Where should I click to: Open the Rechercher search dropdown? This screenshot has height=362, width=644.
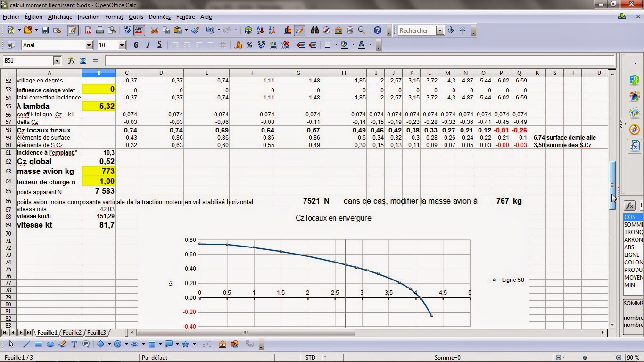point(440,30)
